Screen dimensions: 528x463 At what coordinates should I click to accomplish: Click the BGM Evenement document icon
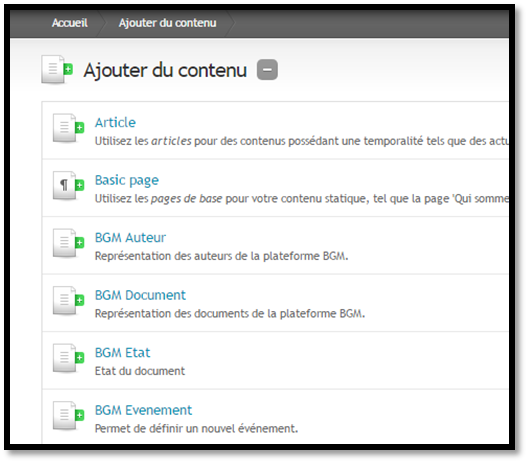(x=68, y=416)
